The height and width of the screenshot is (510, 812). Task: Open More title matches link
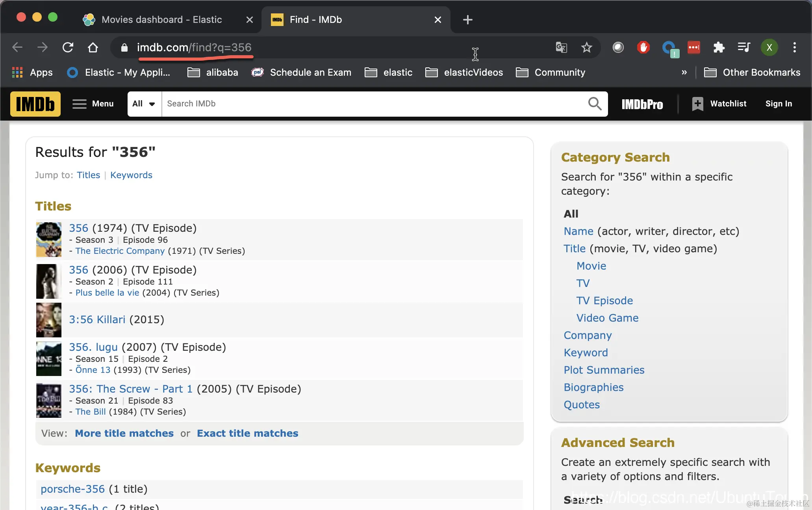124,434
